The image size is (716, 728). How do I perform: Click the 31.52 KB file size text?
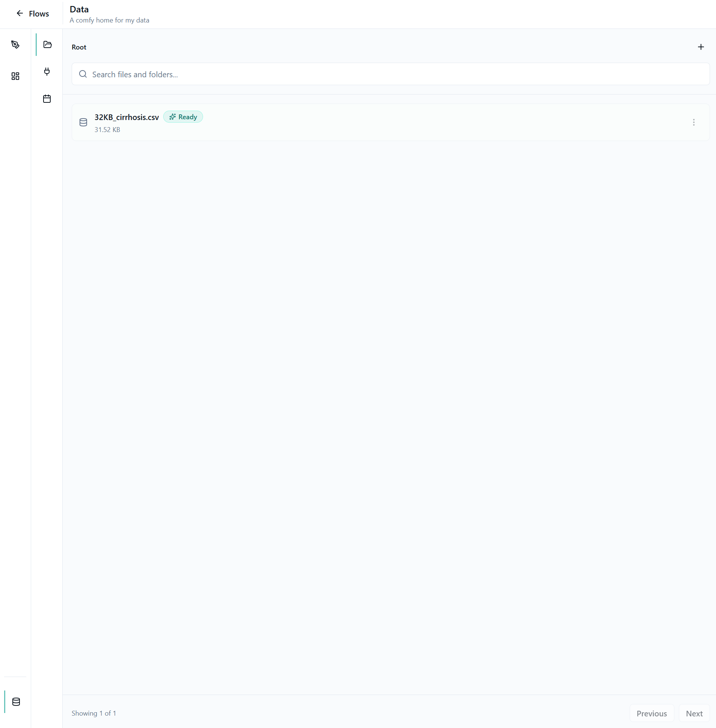pos(107,130)
